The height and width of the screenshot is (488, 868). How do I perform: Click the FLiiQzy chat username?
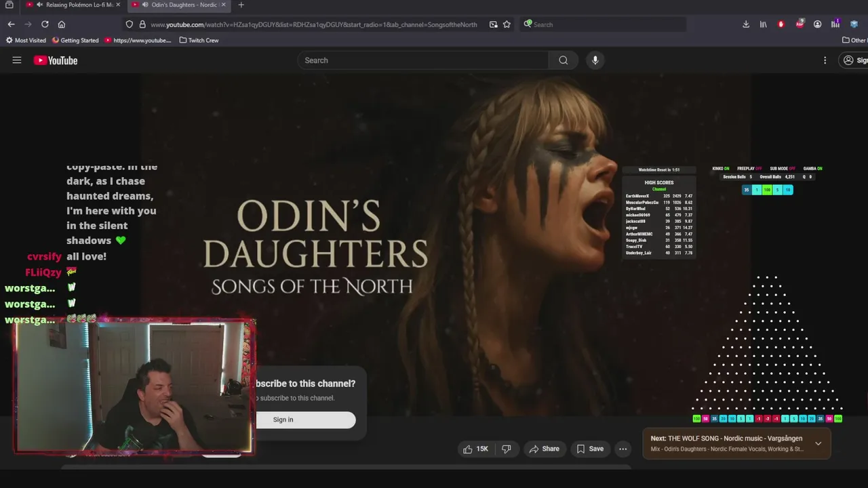tap(43, 272)
